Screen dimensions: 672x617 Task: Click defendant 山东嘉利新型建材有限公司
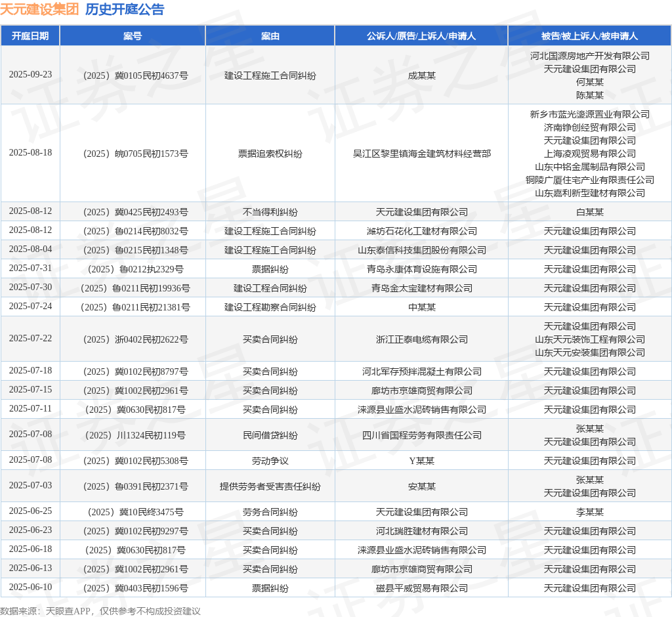tap(590, 193)
